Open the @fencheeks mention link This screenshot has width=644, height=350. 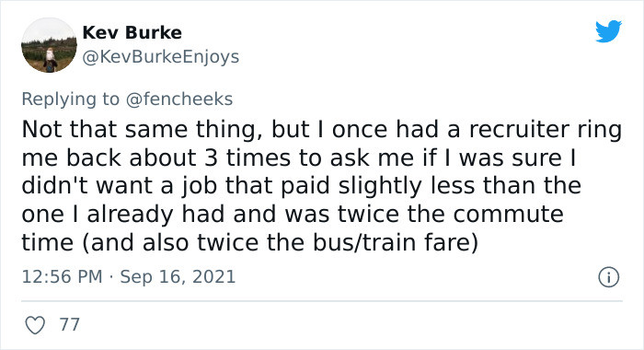click(x=179, y=99)
